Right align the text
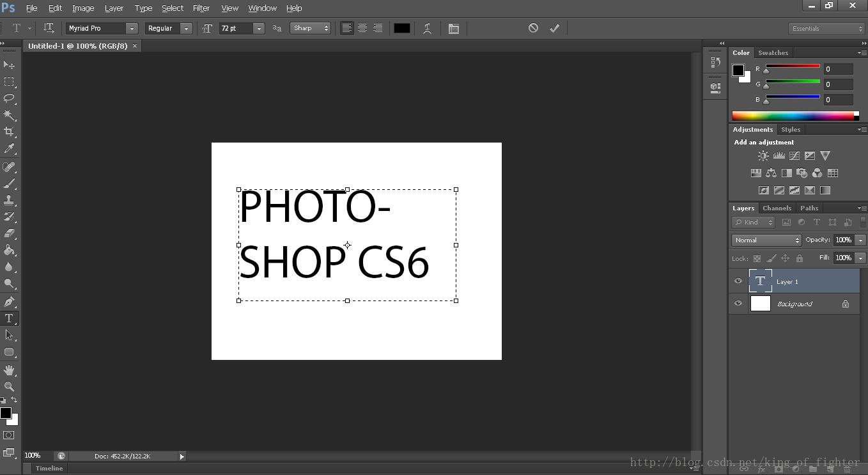This screenshot has width=868, height=475. (x=378, y=28)
